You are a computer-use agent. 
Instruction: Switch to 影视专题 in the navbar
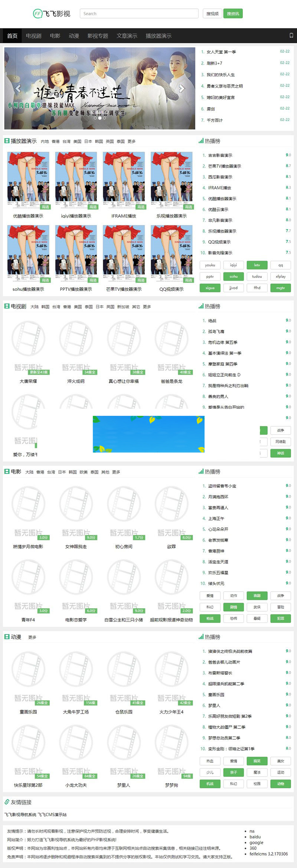pyautogui.click(x=98, y=36)
